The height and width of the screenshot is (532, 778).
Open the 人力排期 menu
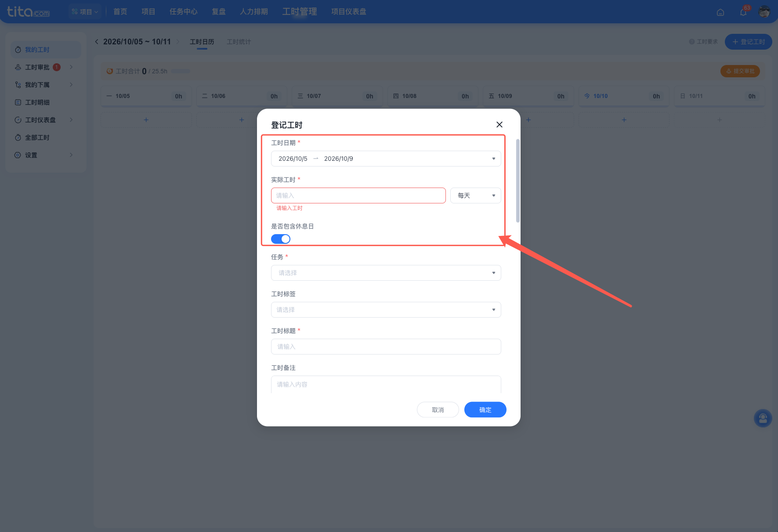tap(253, 11)
